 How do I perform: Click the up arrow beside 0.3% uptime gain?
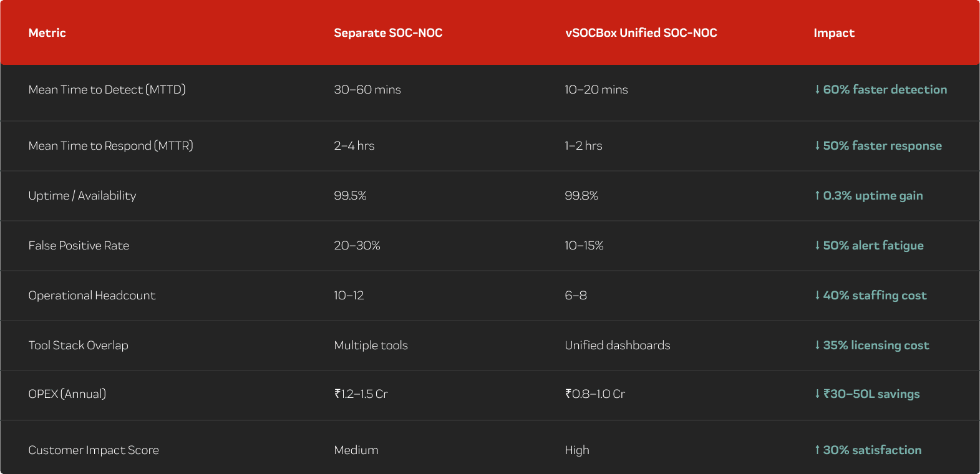point(817,195)
